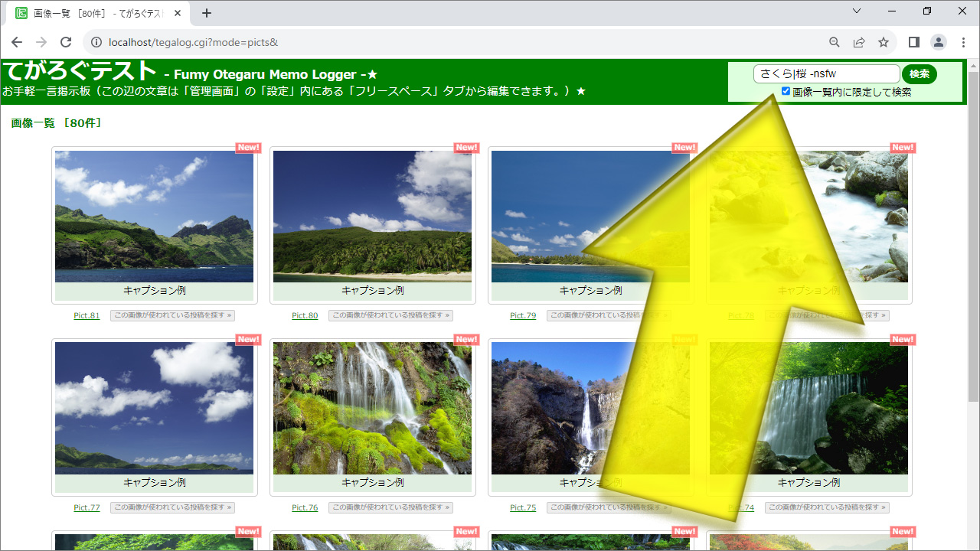Open Pict.81 link

click(x=87, y=315)
